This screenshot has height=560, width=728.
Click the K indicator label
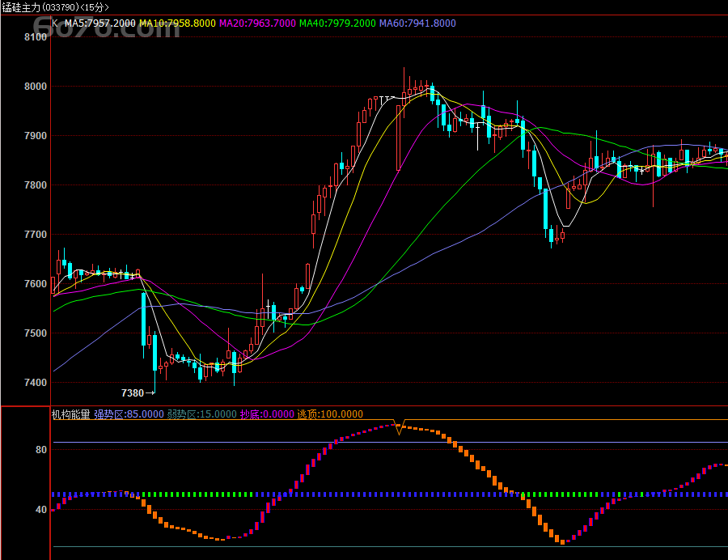pyautogui.click(x=55, y=23)
